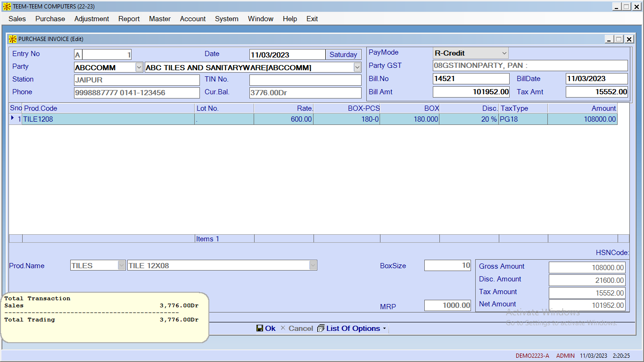Open the Account menu

pos(193,19)
